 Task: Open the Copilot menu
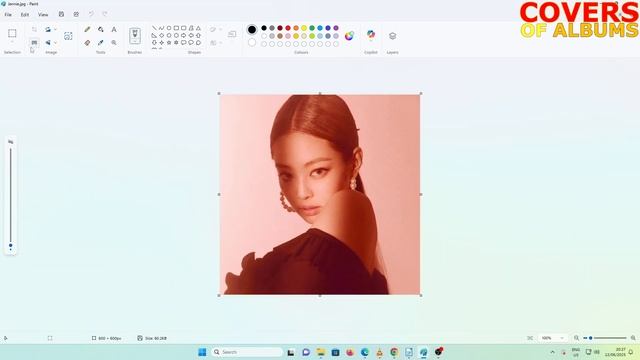[x=371, y=35]
